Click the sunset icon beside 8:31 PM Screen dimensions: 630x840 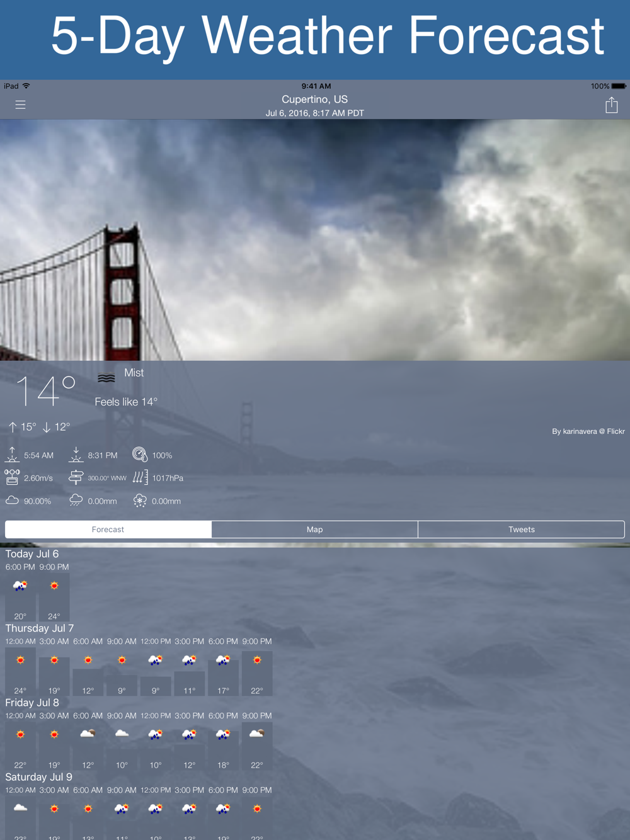(x=76, y=455)
